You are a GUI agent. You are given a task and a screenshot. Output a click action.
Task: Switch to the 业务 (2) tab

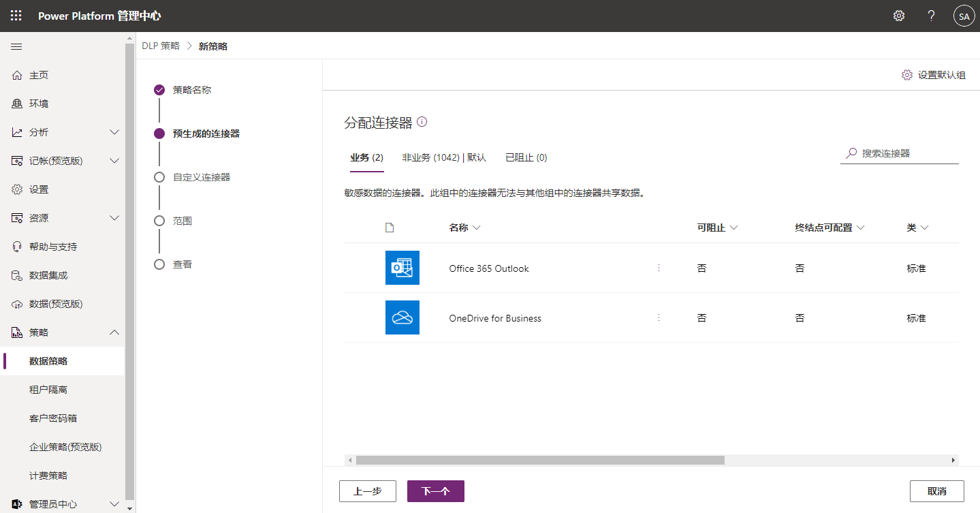click(x=367, y=157)
